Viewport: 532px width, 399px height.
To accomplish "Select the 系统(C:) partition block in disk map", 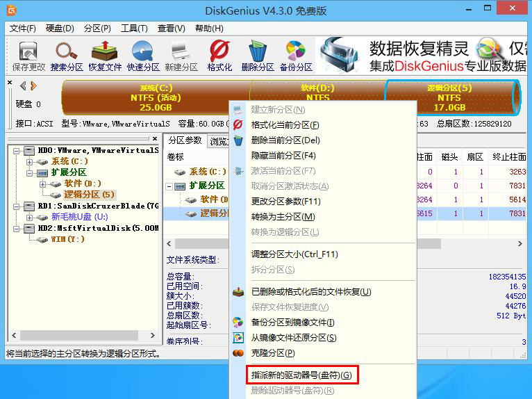I will coord(156,98).
